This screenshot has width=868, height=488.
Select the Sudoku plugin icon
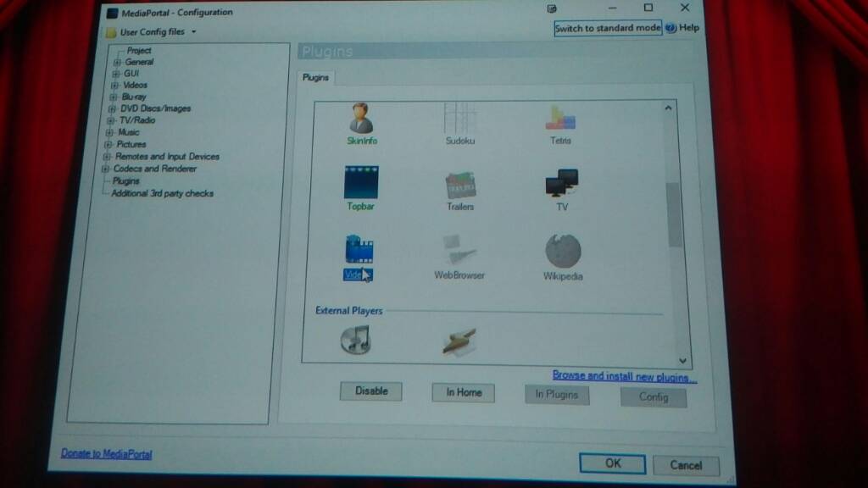(x=459, y=118)
